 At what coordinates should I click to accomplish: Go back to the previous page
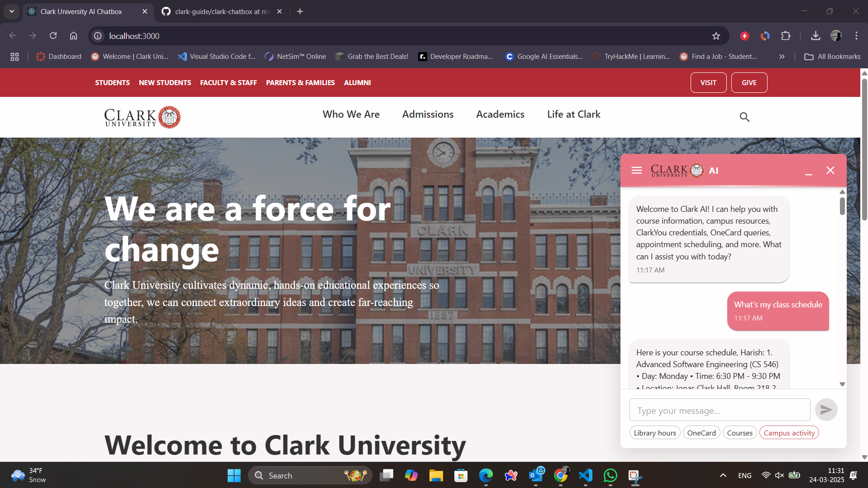[x=13, y=36]
